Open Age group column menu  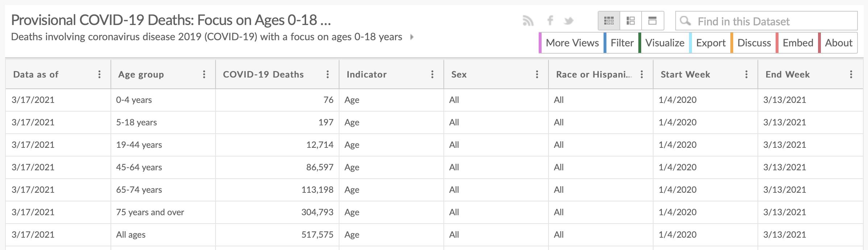point(204,74)
